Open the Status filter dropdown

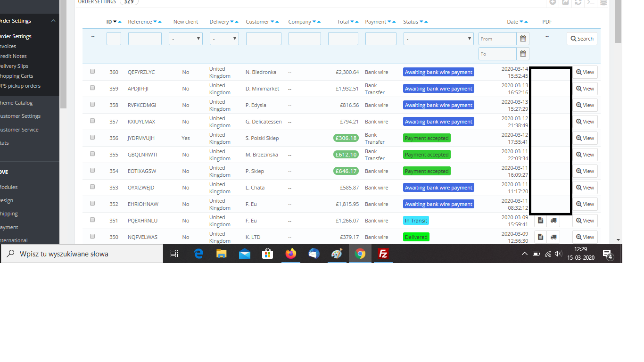[x=438, y=39]
